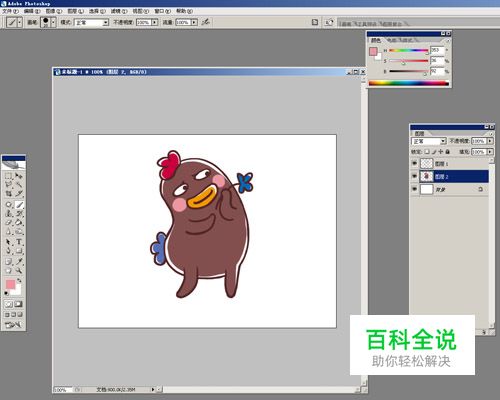This screenshot has height=400, width=500.
Task: Open the 选择 (Select) menu
Action: 97,11
